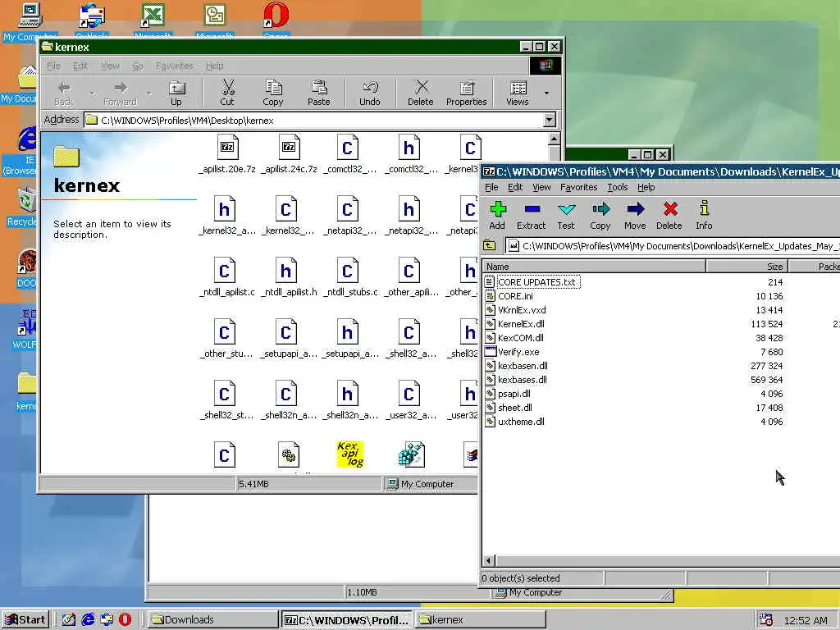The height and width of the screenshot is (630, 840).
Task: Open the 7-Zip File menu
Action: click(491, 187)
